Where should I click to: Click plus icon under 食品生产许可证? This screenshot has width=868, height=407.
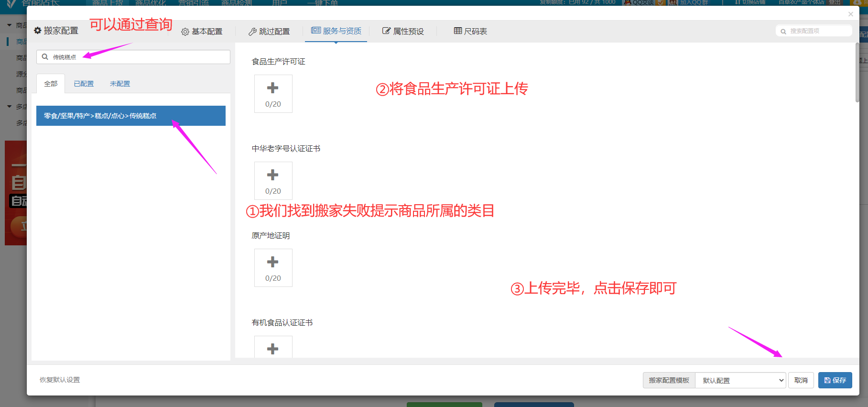[x=273, y=88]
